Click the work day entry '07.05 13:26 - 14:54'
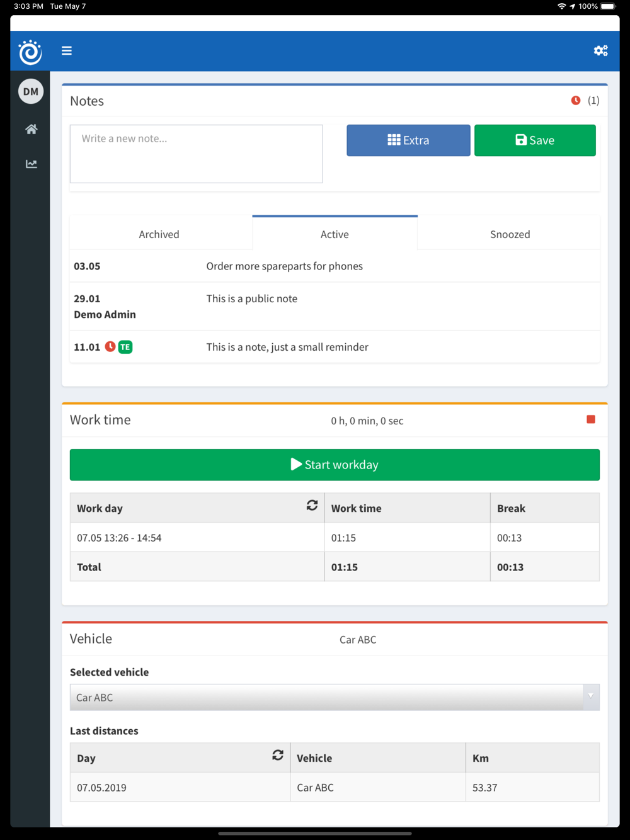This screenshot has height=840, width=630. tap(119, 538)
